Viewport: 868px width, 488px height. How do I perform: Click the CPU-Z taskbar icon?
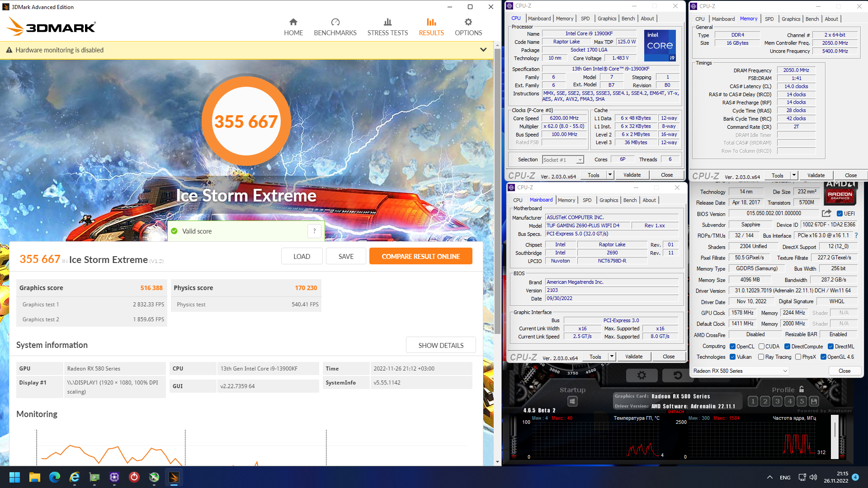click(x=114, y=477)
